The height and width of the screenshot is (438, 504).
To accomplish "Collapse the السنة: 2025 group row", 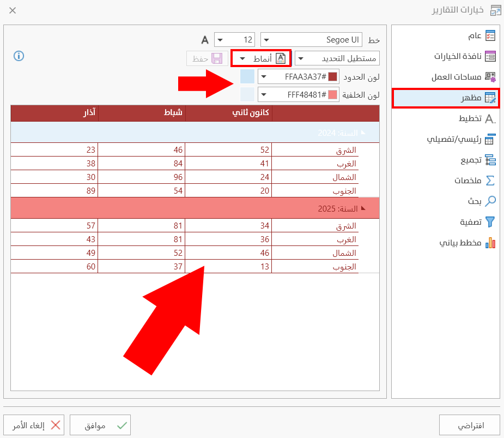I will click(x=363, y=208).
